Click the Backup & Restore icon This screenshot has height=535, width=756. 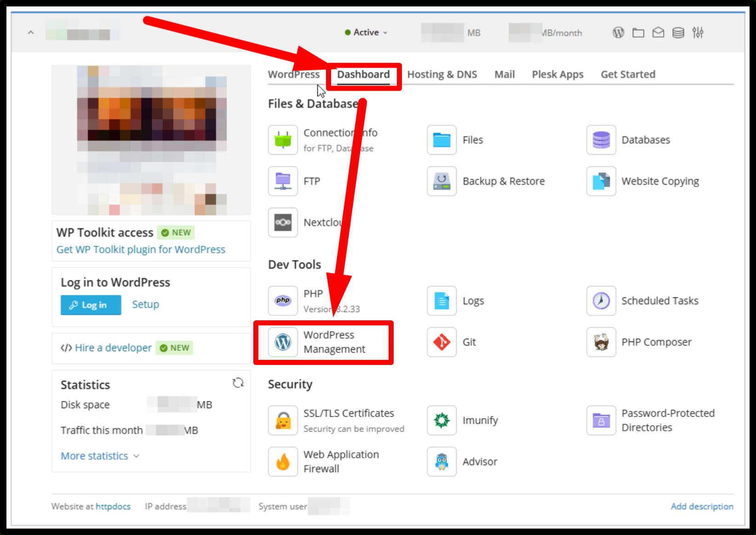point(441,181)
